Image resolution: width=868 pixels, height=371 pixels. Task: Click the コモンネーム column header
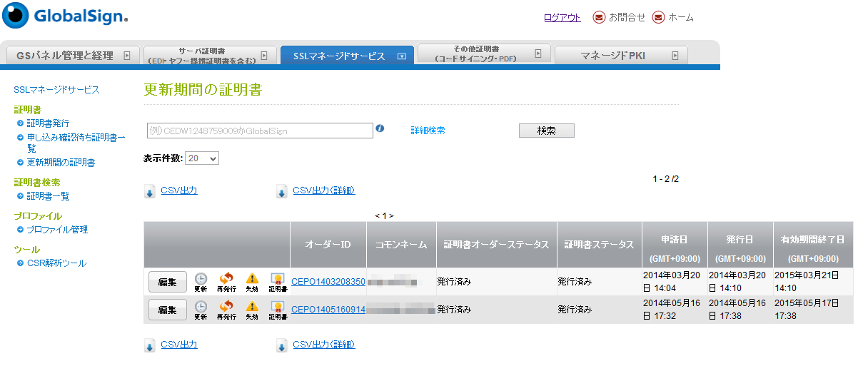coord(401,245)
